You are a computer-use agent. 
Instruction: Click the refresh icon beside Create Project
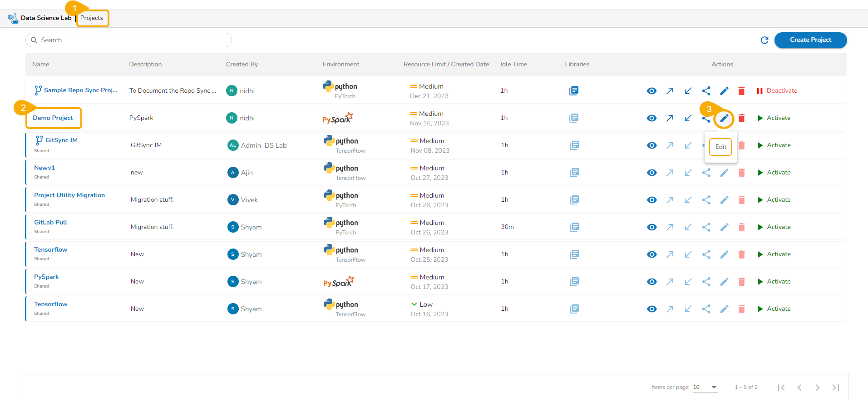(x=764, y=40)
